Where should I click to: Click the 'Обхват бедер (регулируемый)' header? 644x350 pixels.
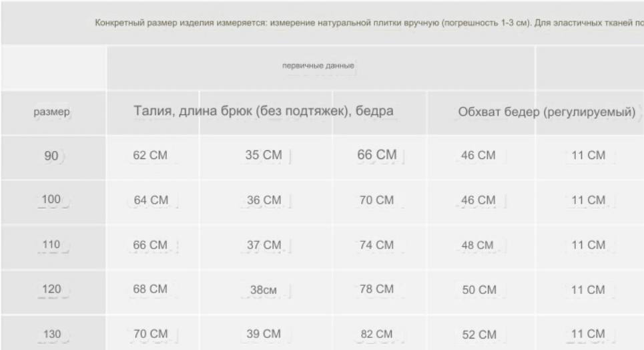(547, 112)
